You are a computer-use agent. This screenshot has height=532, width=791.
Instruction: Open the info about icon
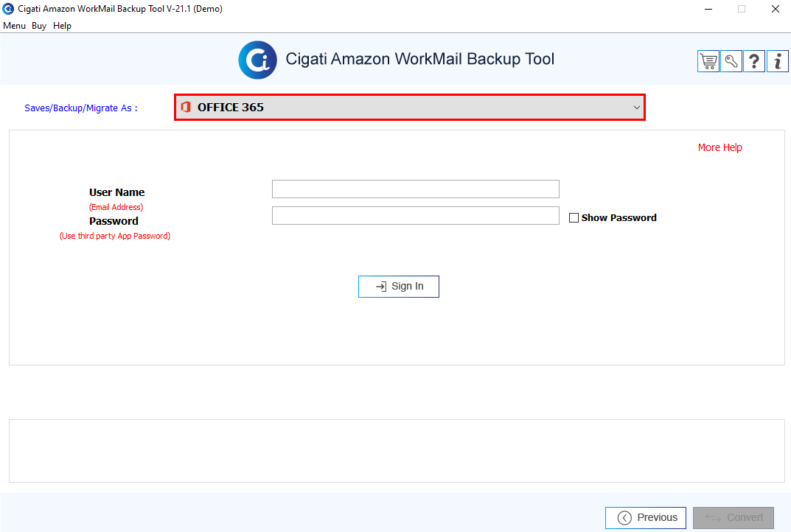(778, 61)
